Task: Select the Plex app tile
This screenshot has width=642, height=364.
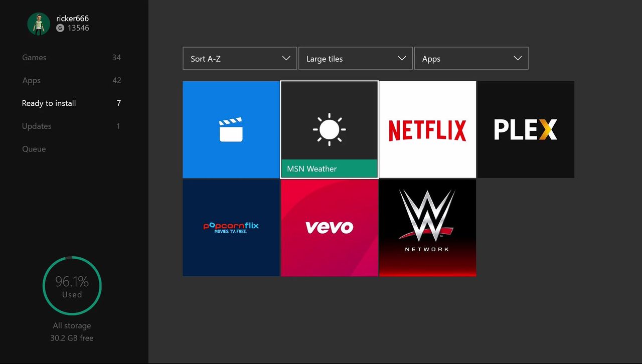Action: pyautogui.click(x=526, y=129)
